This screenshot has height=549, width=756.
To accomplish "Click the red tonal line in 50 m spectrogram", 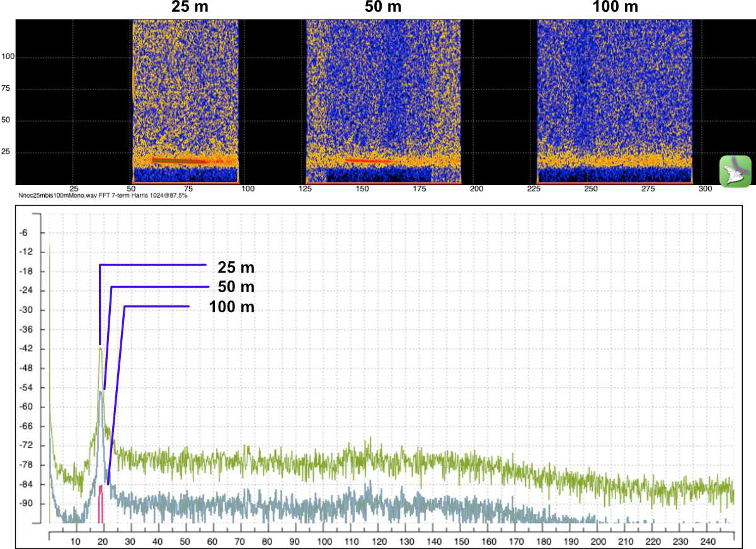I will coord(369,161).
